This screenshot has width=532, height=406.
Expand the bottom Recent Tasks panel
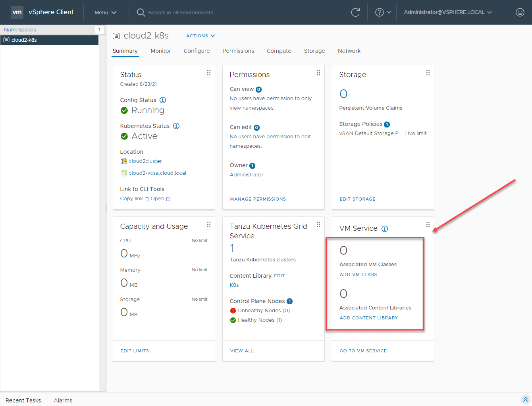525,400
